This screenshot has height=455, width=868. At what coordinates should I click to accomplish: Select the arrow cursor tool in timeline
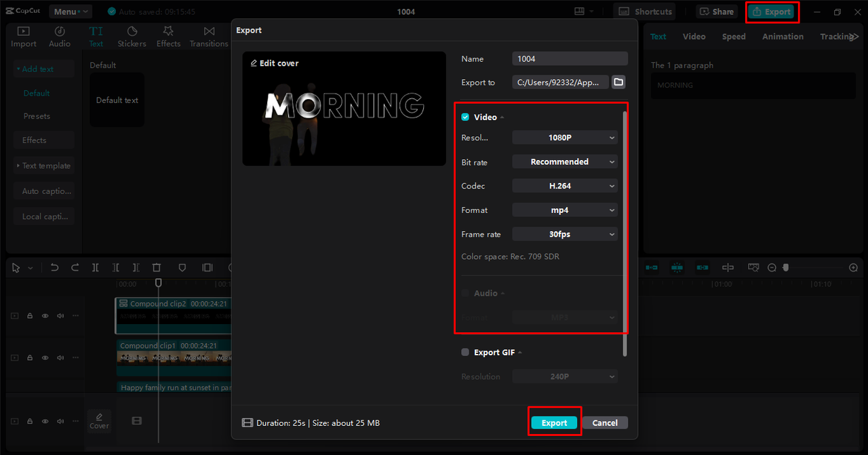(16, 268)
